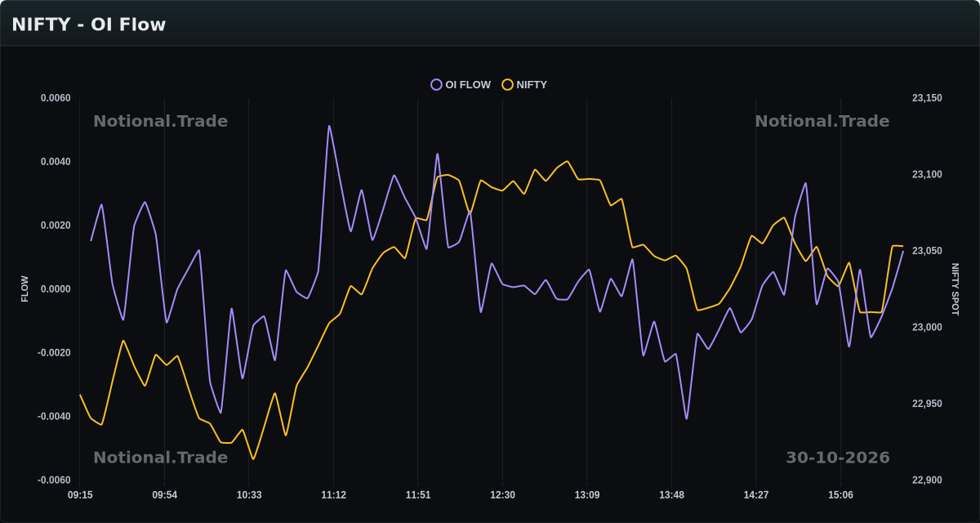
Task: Click the NIFTY SPOT right axis title
Action: 955,289
